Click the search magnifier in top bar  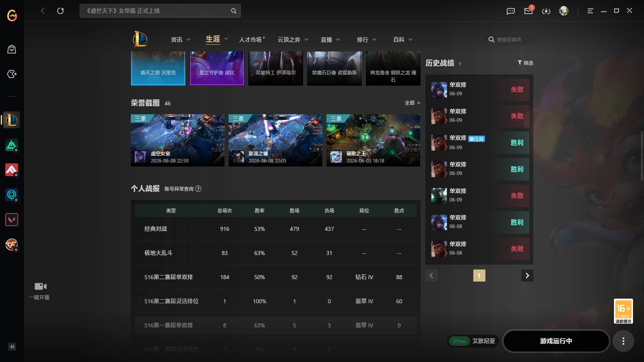click(x=233, y=11)
